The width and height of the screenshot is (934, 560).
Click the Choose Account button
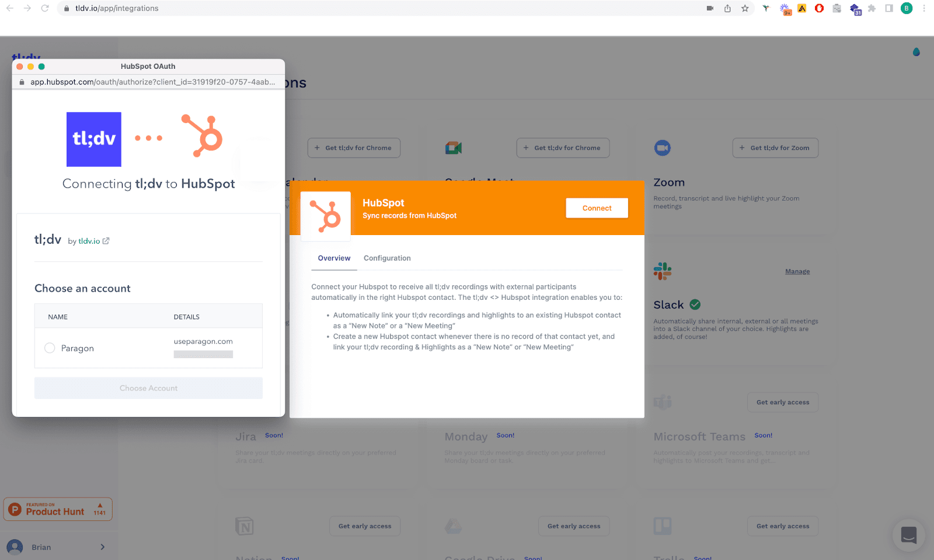pyautogui.click(x=148, y=388)
